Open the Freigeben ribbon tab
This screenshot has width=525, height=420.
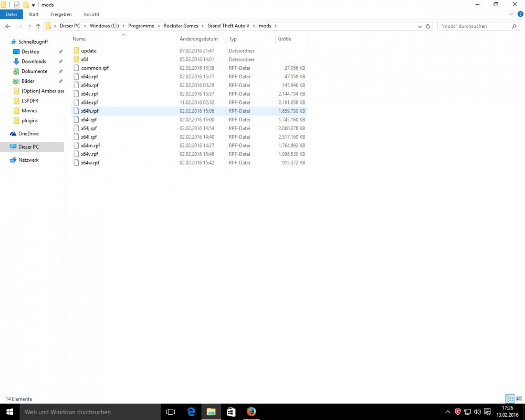click(61, 14)
